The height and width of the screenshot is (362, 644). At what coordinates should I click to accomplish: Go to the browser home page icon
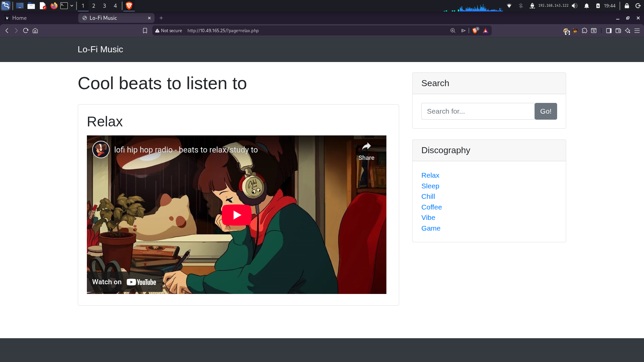(35, 31)
